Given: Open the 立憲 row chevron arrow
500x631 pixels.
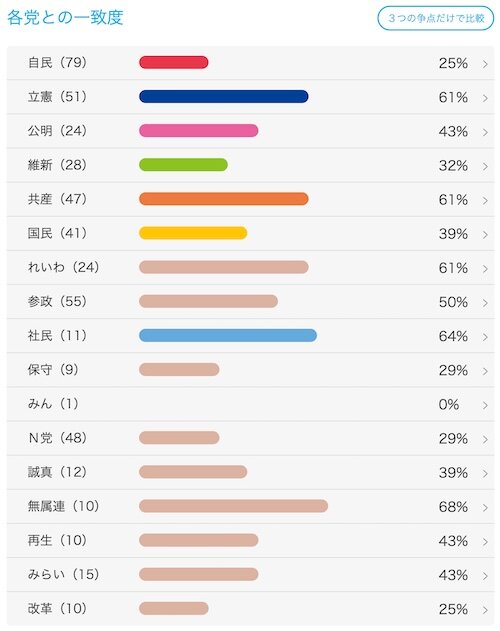Looking at the screenshot, I should 485,98.
